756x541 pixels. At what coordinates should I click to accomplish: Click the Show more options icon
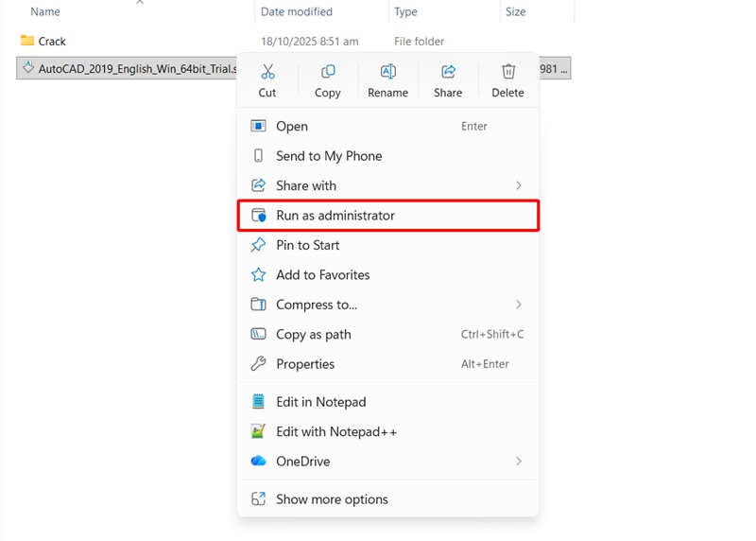click(258, 498)
